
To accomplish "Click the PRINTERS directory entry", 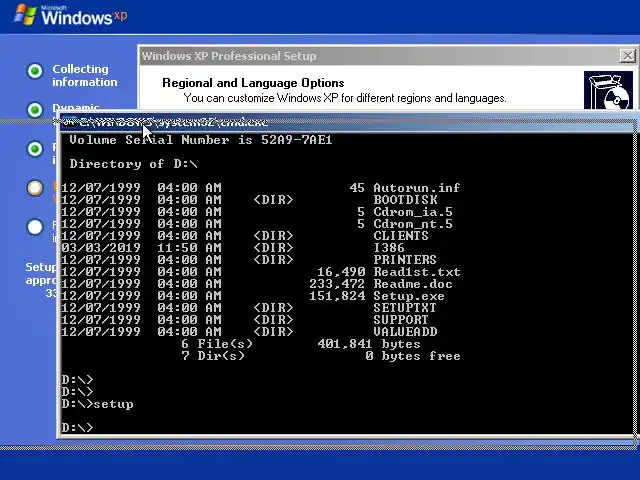I will pyautogui.click(x=405, y=260).
